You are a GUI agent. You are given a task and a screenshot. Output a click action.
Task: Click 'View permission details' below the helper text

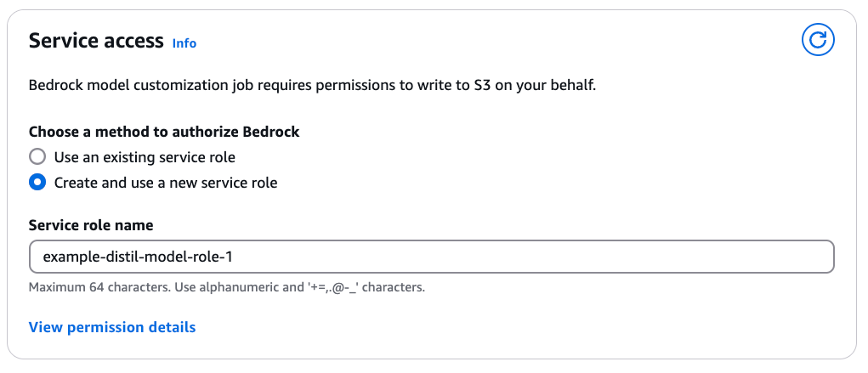pos(112,327)
